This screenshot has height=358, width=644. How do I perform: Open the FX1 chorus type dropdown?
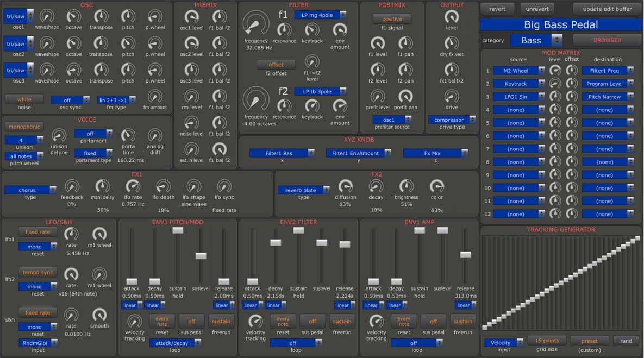pos(30,190)
